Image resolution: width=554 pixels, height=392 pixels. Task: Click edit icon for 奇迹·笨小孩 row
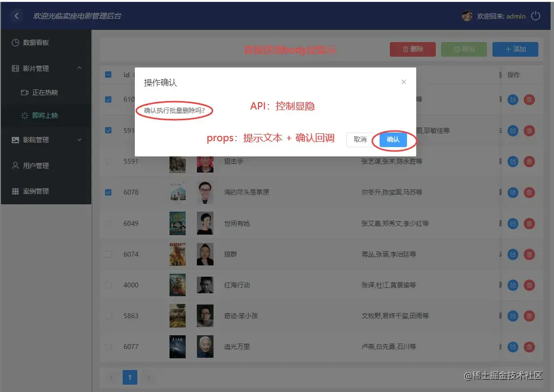click(x=513, y=316)
